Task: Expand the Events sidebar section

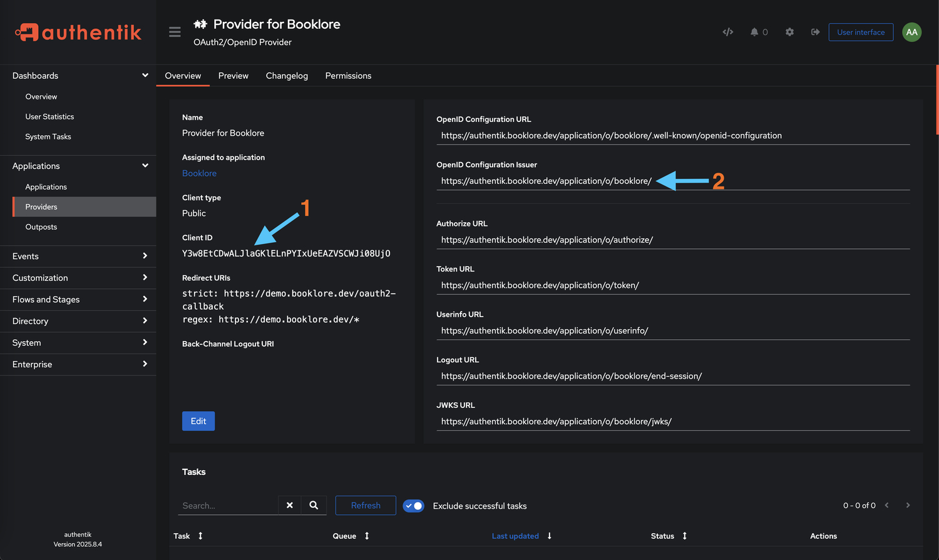Action: pyautogui.click(x=78, y=256)
